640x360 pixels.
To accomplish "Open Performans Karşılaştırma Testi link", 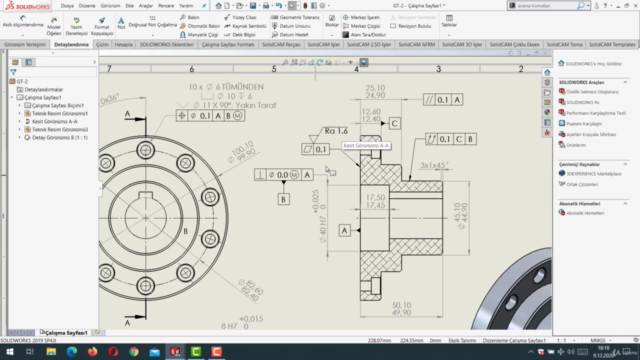I will click(x=592, y=113).
